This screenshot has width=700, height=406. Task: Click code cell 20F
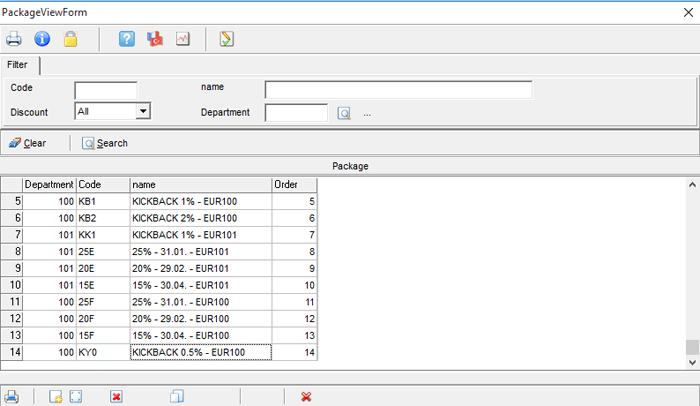pos(103,318)
